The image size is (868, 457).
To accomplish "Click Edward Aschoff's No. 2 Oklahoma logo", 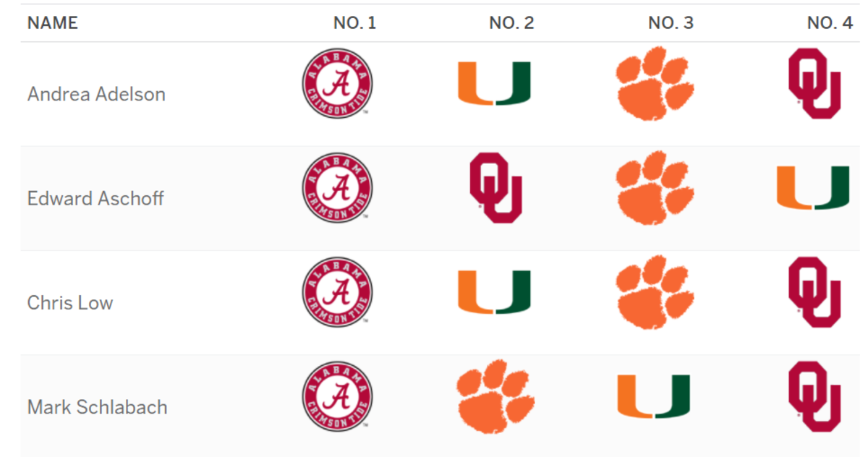I will (x=496, y=187).
